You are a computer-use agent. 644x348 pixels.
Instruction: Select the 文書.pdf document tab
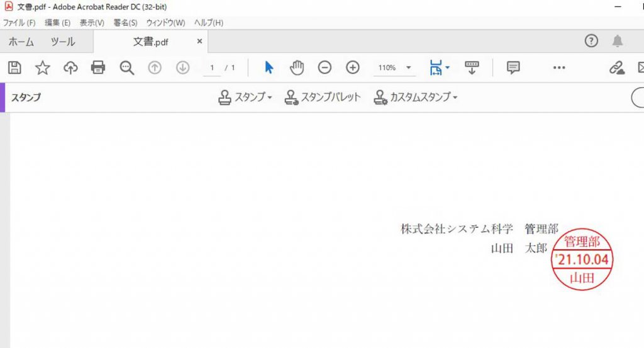point(151,42)
